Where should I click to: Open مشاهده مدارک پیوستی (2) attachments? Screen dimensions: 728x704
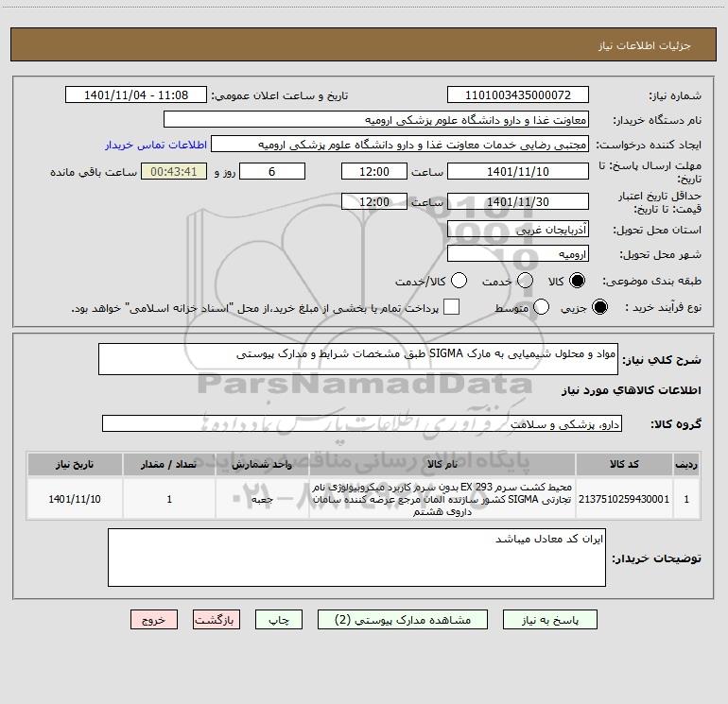click(407, 620)
